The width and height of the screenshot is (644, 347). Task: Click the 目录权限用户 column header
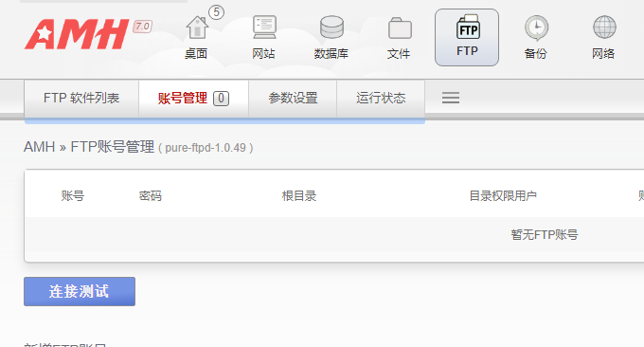pos(503,196)
